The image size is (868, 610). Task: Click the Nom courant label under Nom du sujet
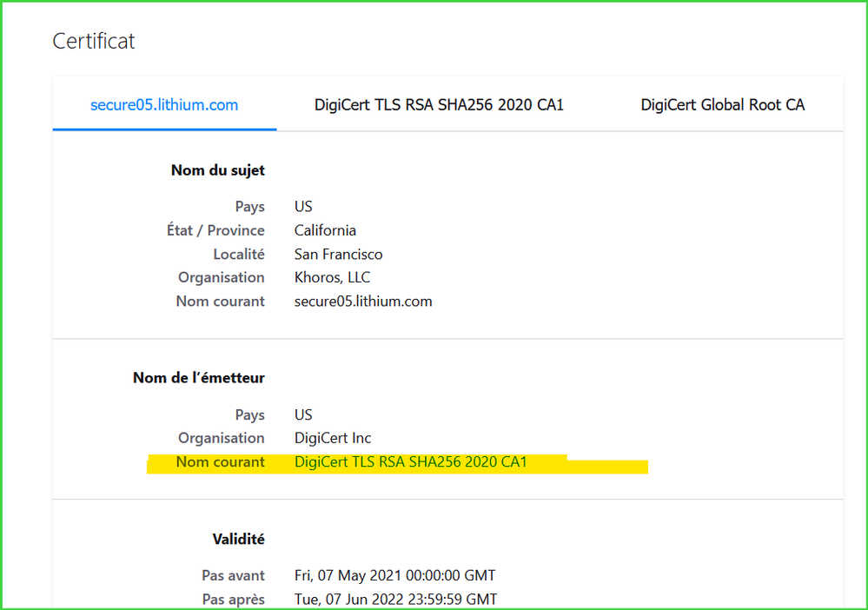(x=221, y=302)
